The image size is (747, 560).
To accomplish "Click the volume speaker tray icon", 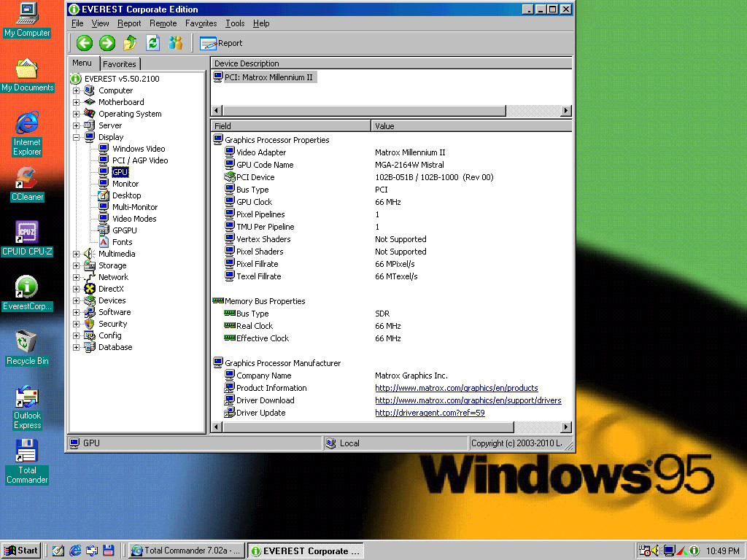I will [655, 551].
